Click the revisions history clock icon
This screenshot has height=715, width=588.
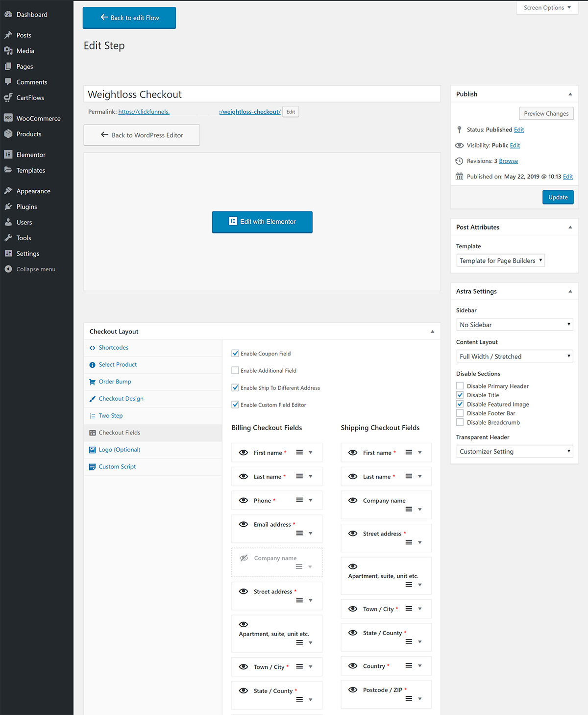[x=459, y=161]
